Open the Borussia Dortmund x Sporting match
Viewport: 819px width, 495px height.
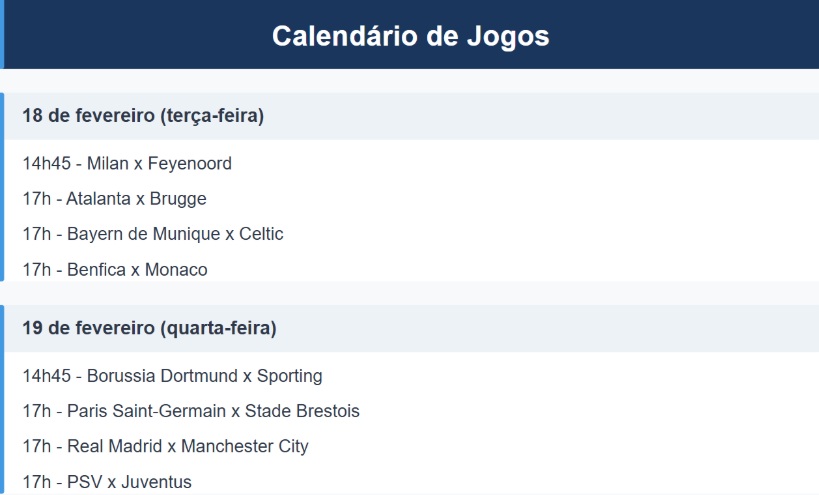coord(172,376)
